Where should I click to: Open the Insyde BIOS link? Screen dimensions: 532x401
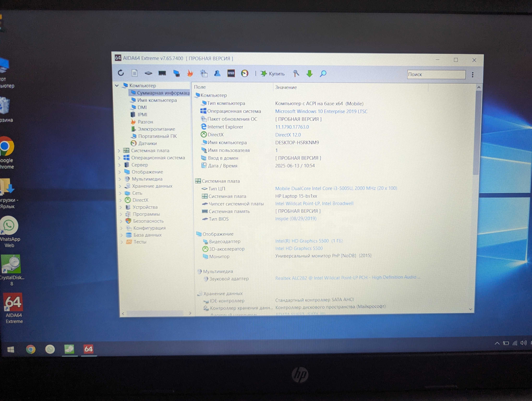(296, 219)
